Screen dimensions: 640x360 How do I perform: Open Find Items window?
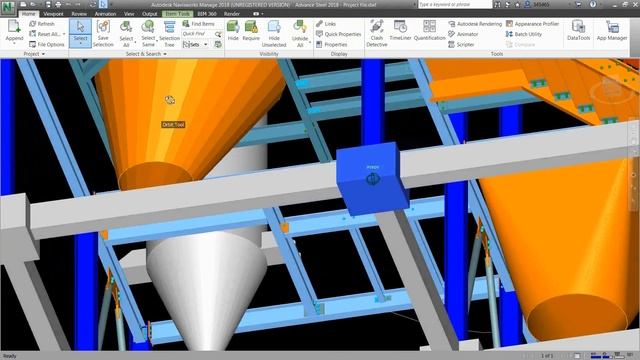(x=198, y=24)
